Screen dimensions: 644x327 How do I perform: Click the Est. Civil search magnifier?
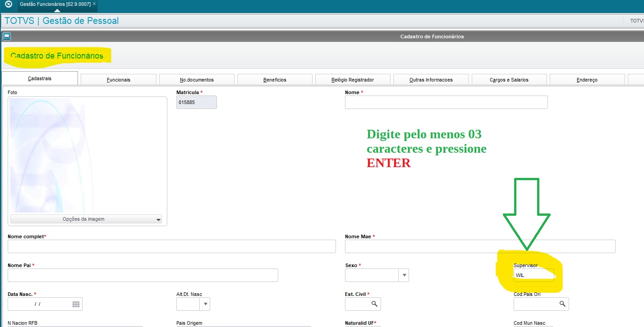374,304
